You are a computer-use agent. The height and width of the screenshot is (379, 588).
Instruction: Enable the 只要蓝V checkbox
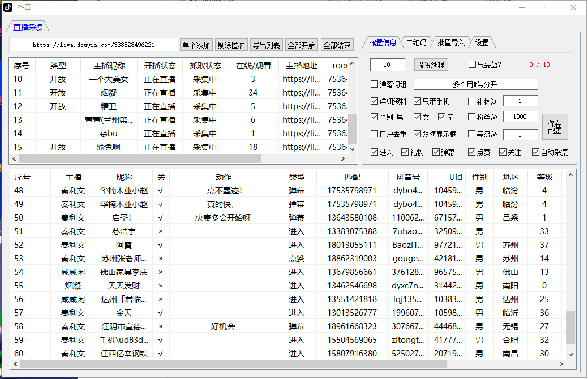[473, 64]
